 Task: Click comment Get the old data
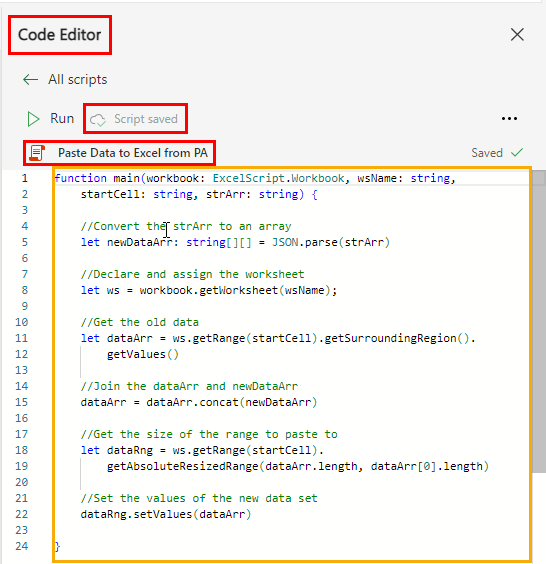[x=140, y=322]
